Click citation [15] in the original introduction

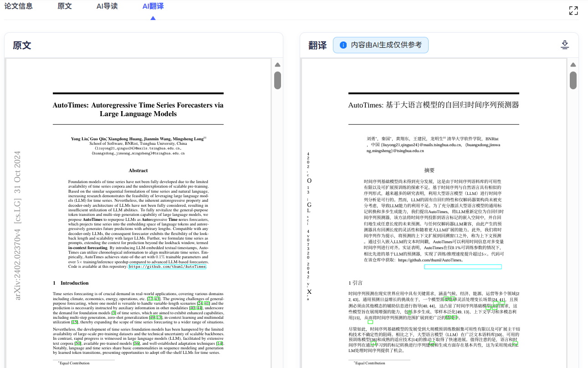[x=75, y=322]
